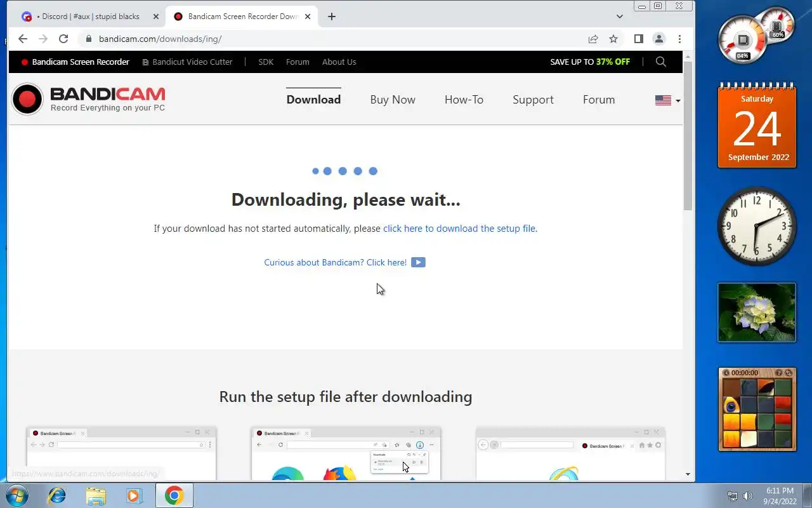Share this page via share icon
The width and height of the screenshot is (812, 508).
(x=593, y=39)
